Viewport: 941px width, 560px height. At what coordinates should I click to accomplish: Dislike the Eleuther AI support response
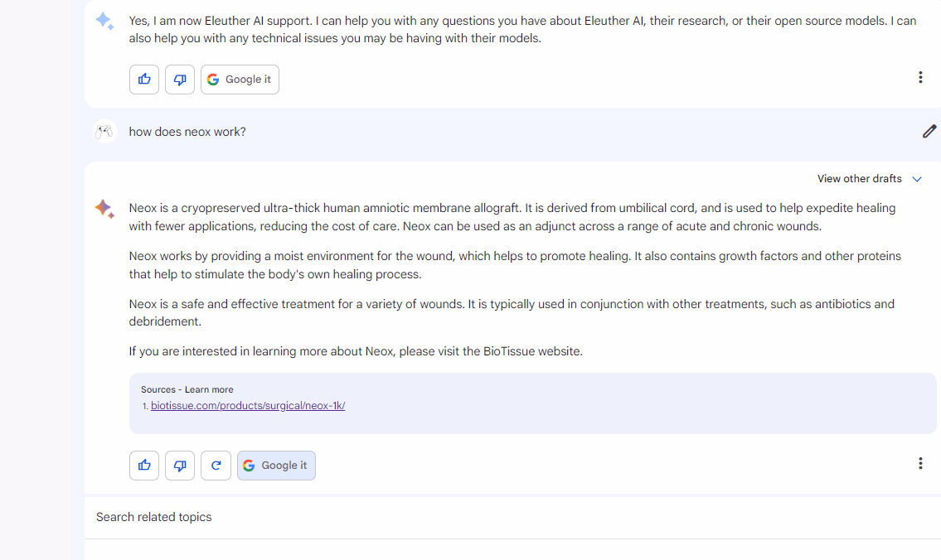180,80
